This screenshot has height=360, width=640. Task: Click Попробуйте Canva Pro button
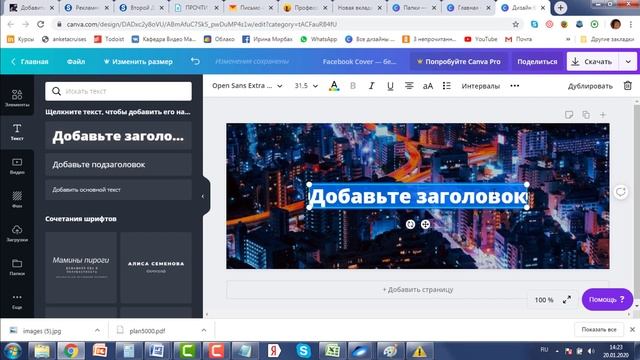tap(458, 62)
